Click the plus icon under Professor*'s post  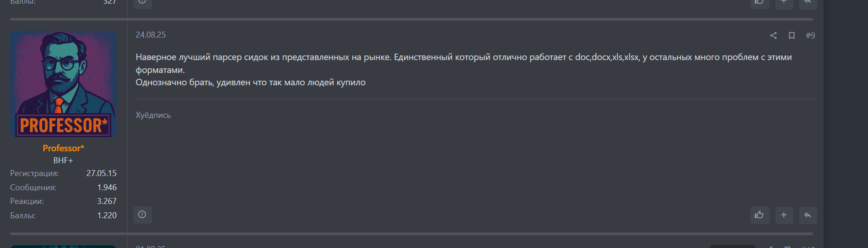(x=784, y=215)
